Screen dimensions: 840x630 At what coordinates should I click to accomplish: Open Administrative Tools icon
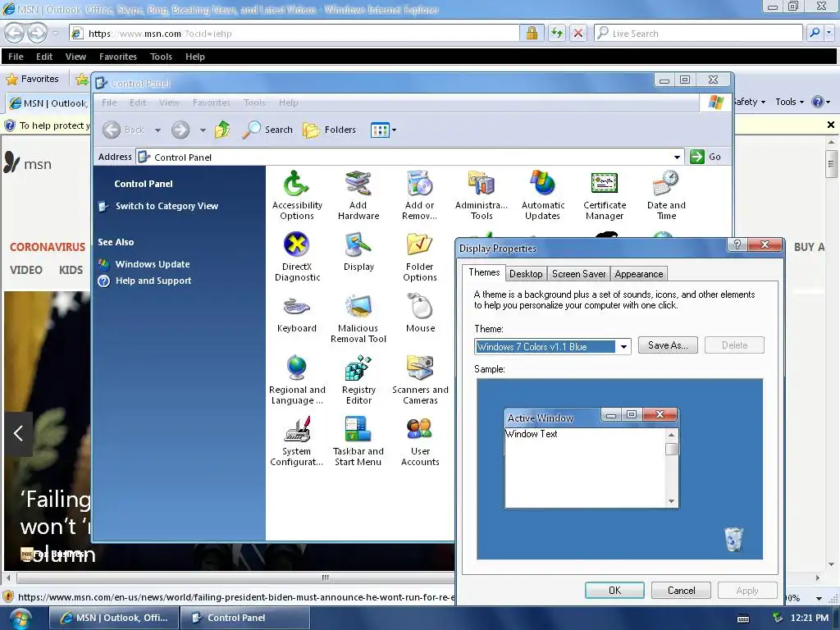click(481, 195)
